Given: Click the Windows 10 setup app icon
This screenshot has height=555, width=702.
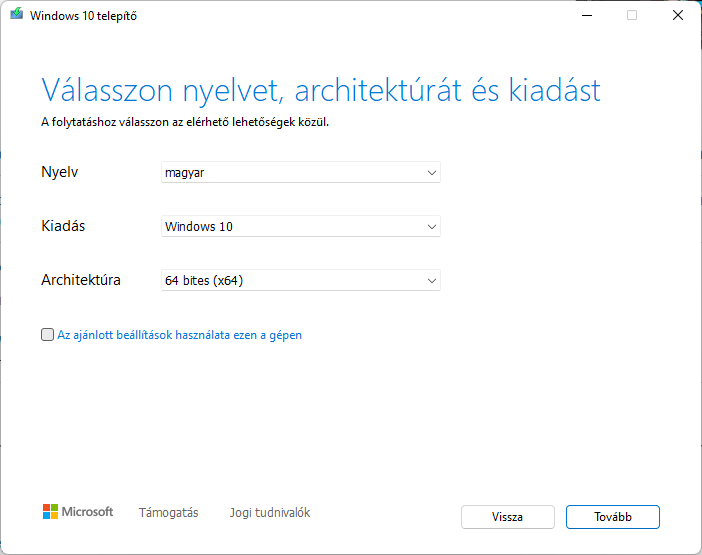Looking at the screenshot, I should (17, 14).
